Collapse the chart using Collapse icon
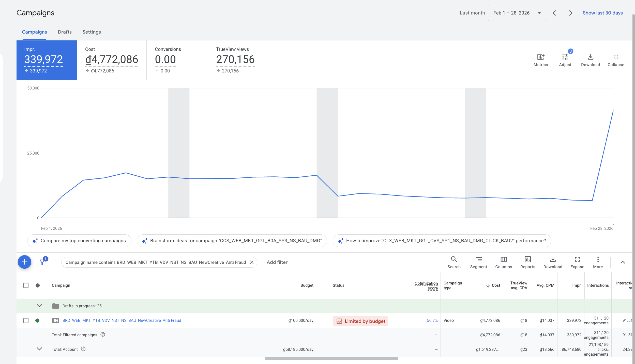 tap(615, 57)
